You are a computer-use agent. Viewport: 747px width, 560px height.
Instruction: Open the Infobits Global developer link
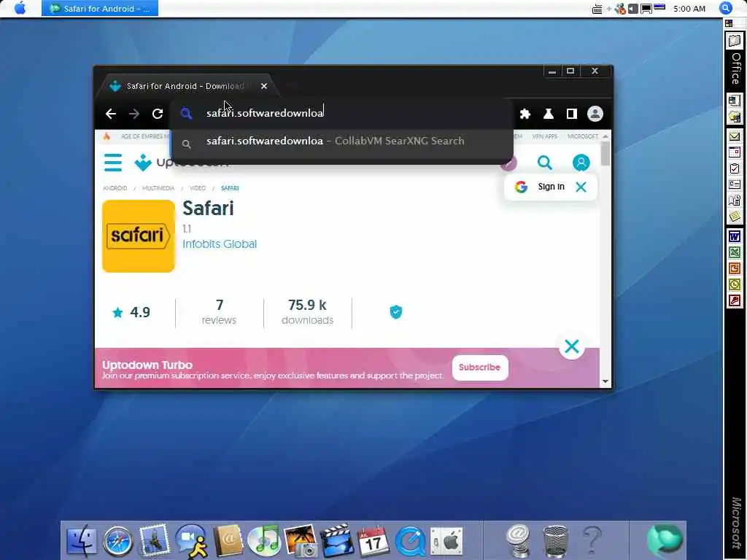pyautogui.click(x=220, y=244)
